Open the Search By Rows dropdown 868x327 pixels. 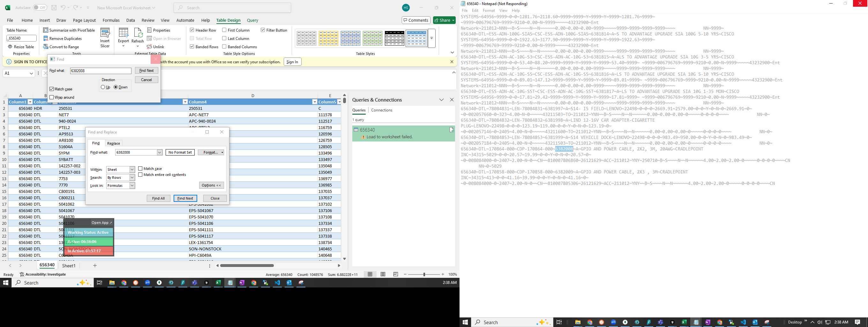click(132, 178)
